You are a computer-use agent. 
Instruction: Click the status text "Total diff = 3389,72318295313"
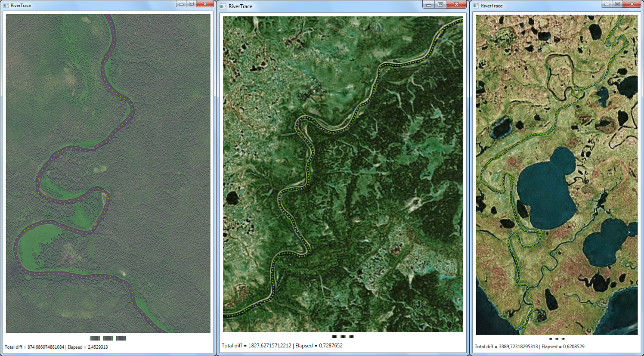click(x=506, y=347)
